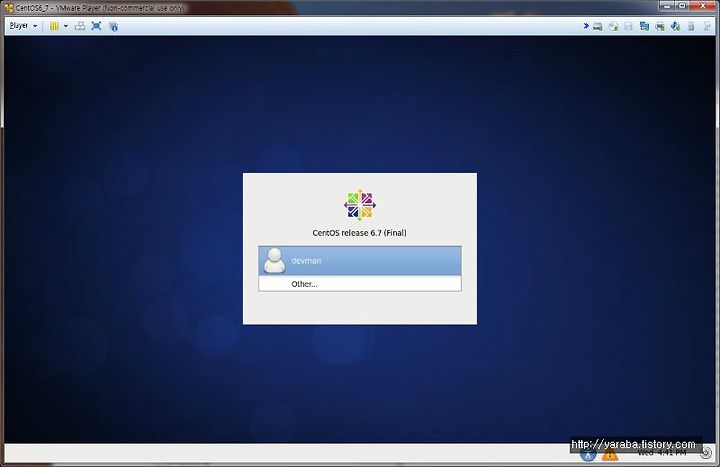Screen dimensions: 720x467
Task: Click the devman user avatar
Action: 274,261
